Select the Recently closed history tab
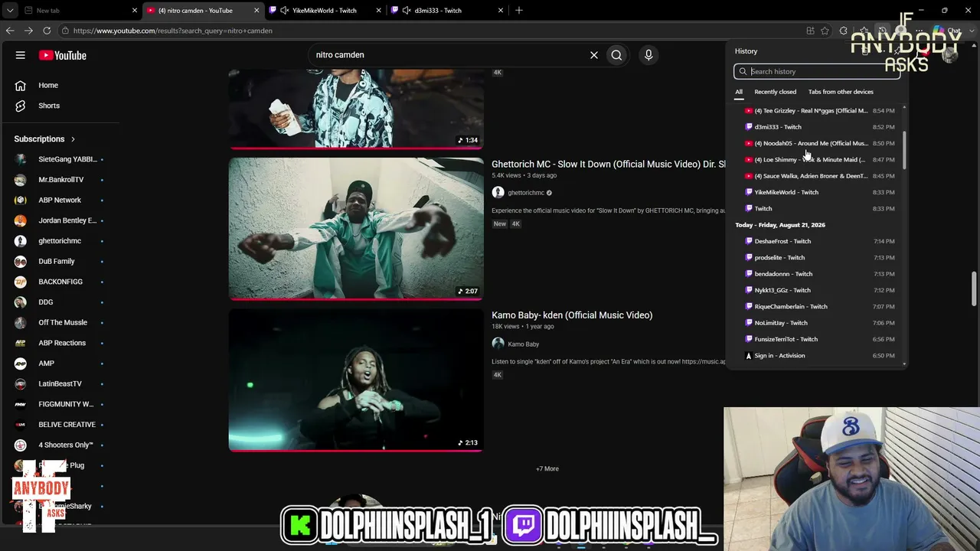Screen dimensions: 980x551 775,92
